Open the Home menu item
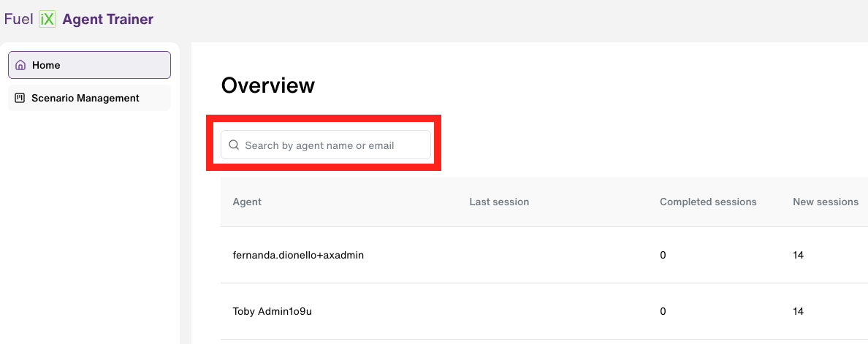 coord(89,65)
